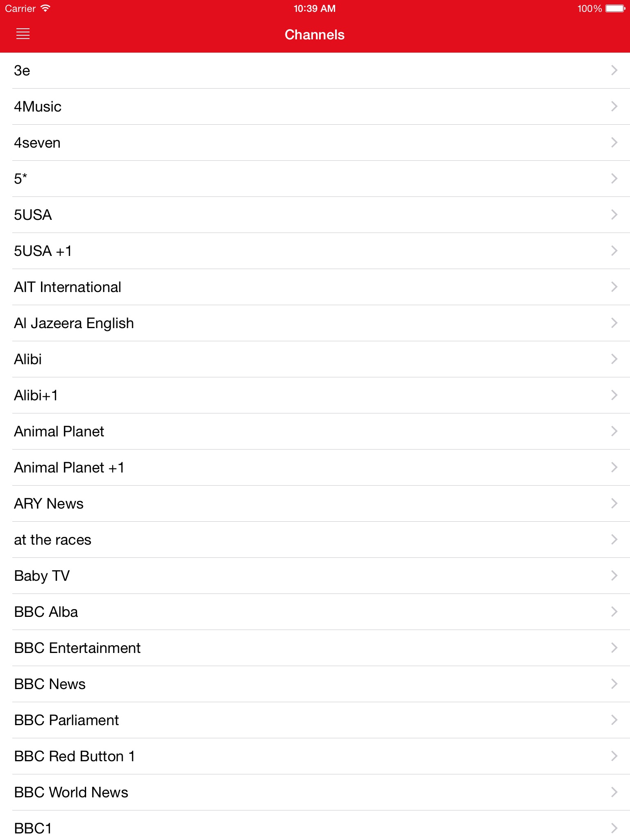Select Al Jazeera English
Image resolution: width=630 pixels, height=840 pixels.
coord(74,323)
